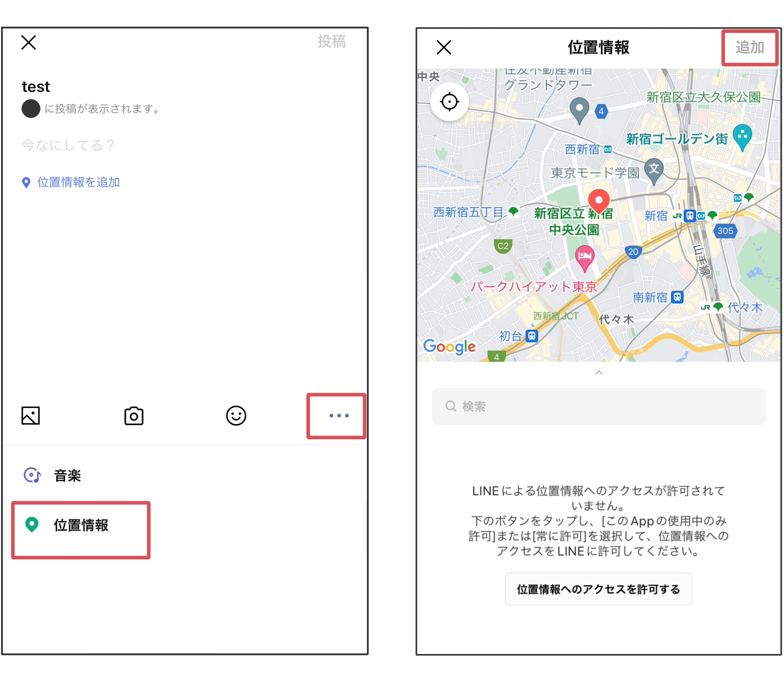The height and width of the screenshot is (679, 784).
Task: Tap the magnifier icon in search field
Action: (x=451, y=406)
